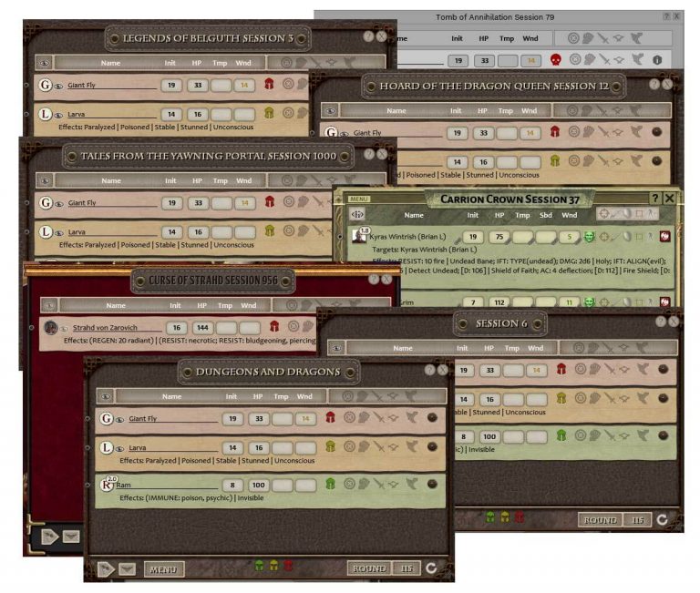Click the R token of Ram in Dungeons and Dragons
The height and width of the screenshot is (593, 700).
(107, 485)
